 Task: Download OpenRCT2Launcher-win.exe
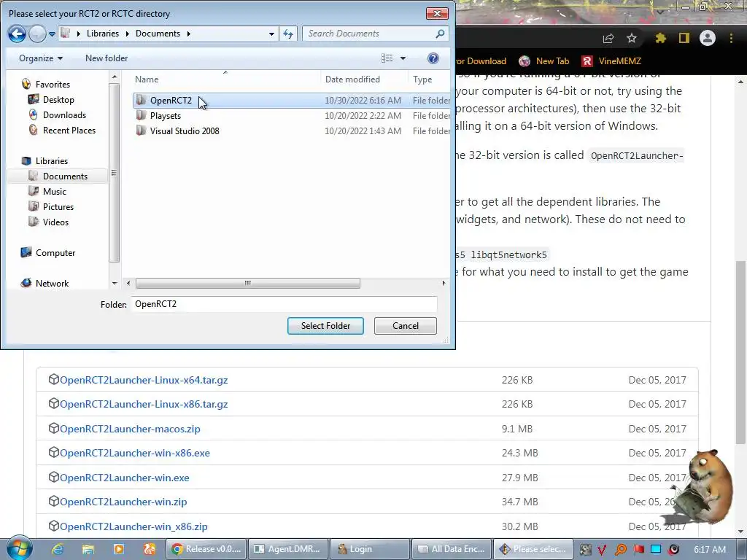(x=124, y=478)
